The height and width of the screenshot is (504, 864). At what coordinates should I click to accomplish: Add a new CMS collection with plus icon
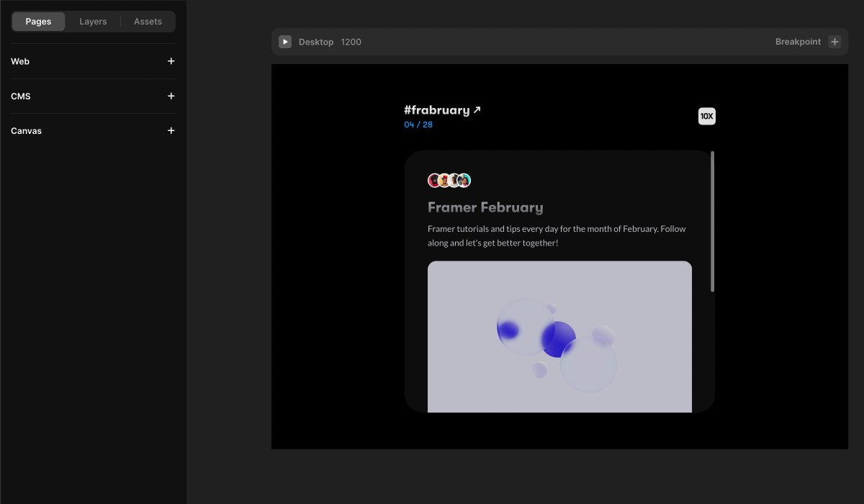coord(171,96)
